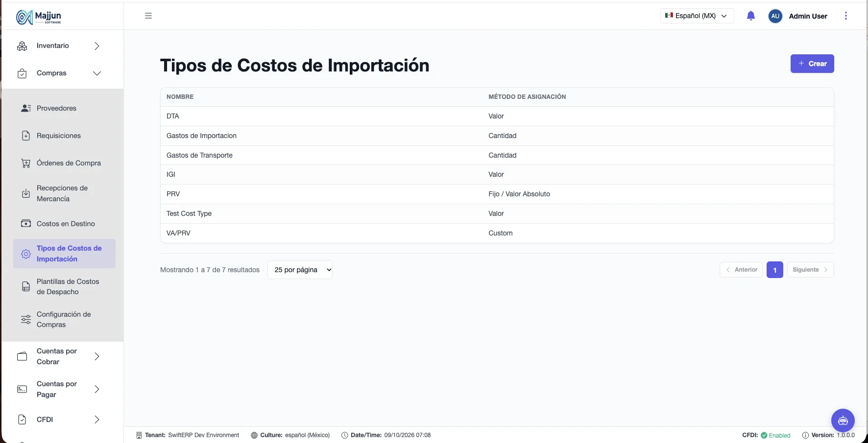The height and width of the screenshot is (443, 868).
Task: Click the Cuentas por Cobrar wallet icon
Action: click(x=22, y=356)
